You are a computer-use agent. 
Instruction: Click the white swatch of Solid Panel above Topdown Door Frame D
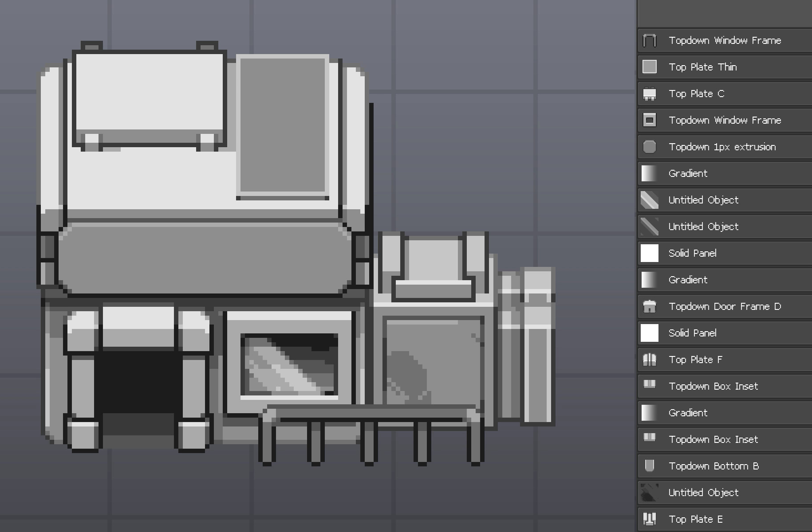(x=650, y=253)
